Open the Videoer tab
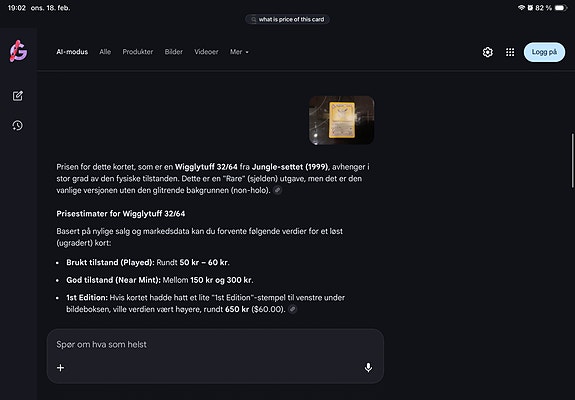Viewport: 575px width, 400px height. (206, 52)
